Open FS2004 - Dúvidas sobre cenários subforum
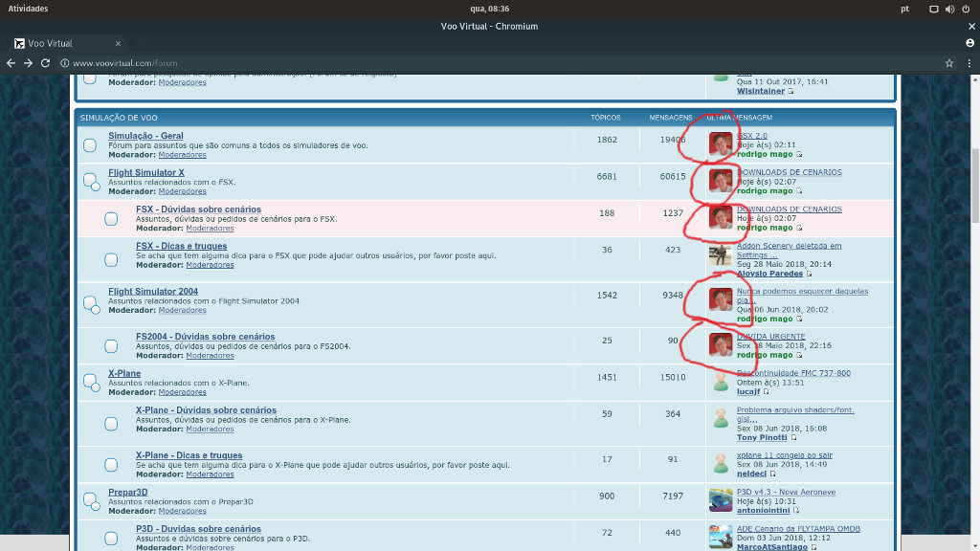 coord(206,336)
